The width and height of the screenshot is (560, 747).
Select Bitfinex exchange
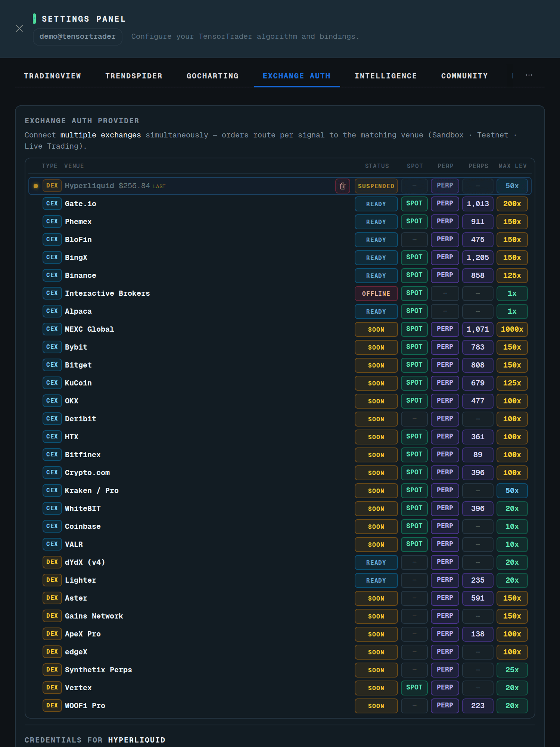(280, 455)
